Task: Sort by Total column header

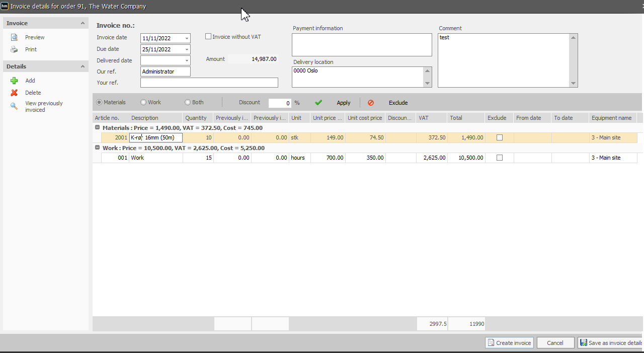Action: (466, 118)
